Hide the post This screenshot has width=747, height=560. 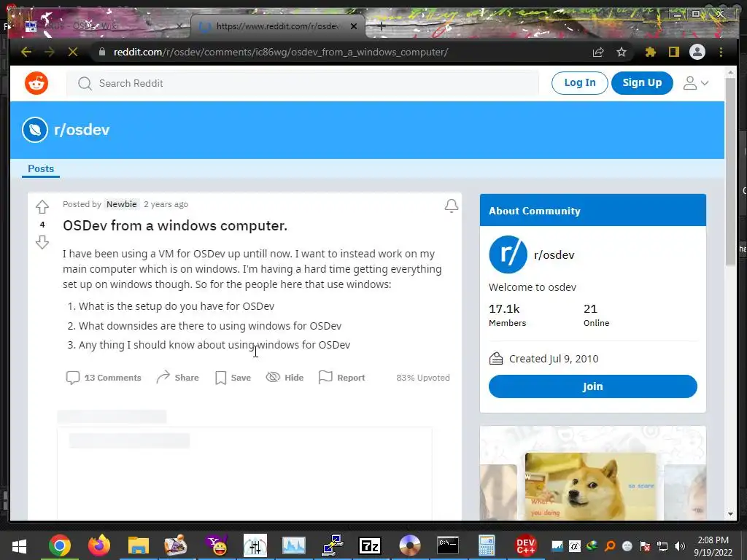(285, 378)
